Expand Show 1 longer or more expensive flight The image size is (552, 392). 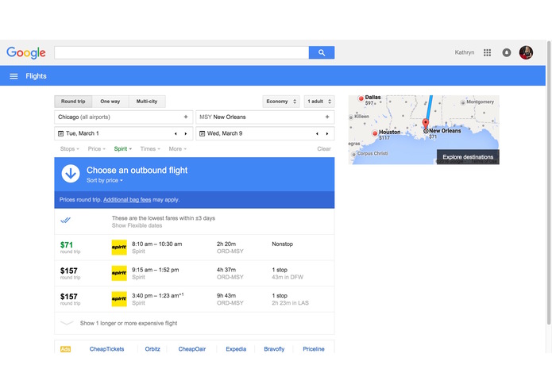(195, 323)
